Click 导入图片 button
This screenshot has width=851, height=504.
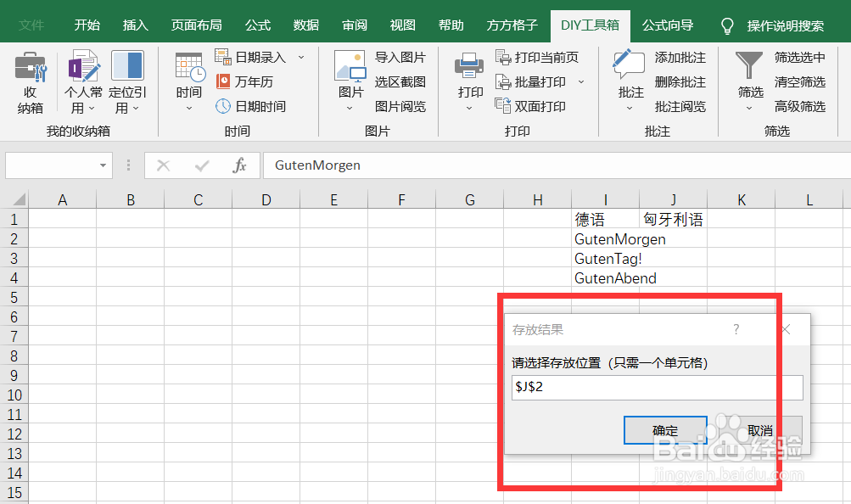point(400,57)
